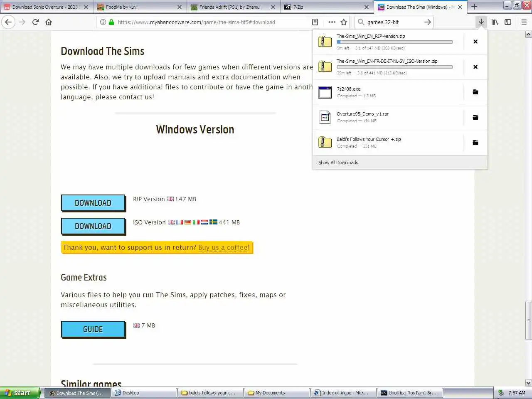532x399 pixels.
Task: Show the sidebars toolbar button
Action: tap(508, 22)
